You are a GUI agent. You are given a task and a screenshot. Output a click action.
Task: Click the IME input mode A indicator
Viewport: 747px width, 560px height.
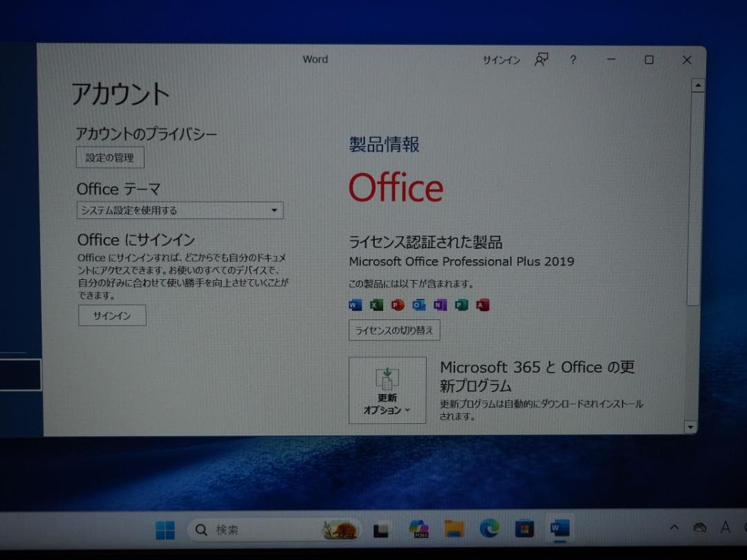tap(725, 528)
